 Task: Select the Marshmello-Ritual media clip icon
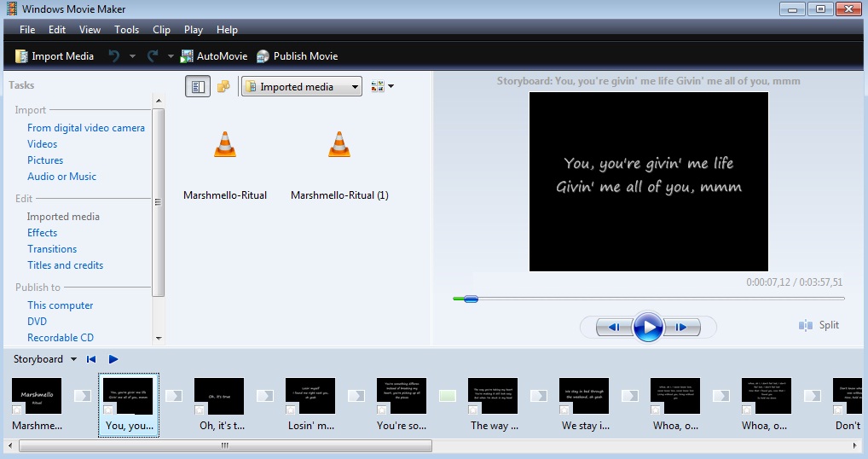click(x=225, y=144)
